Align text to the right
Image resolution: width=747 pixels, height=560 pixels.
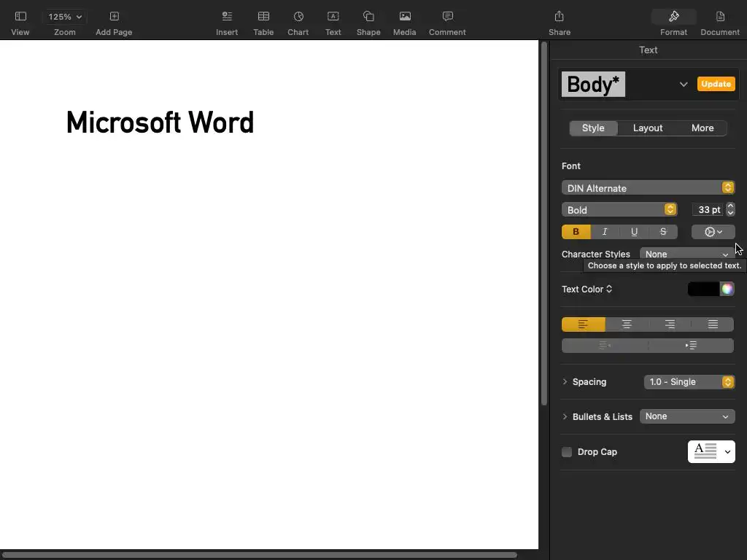pos(670,324)
